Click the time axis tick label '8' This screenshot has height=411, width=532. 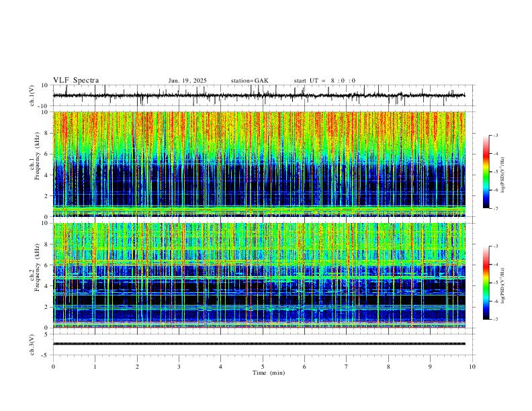tap(388, 367)
